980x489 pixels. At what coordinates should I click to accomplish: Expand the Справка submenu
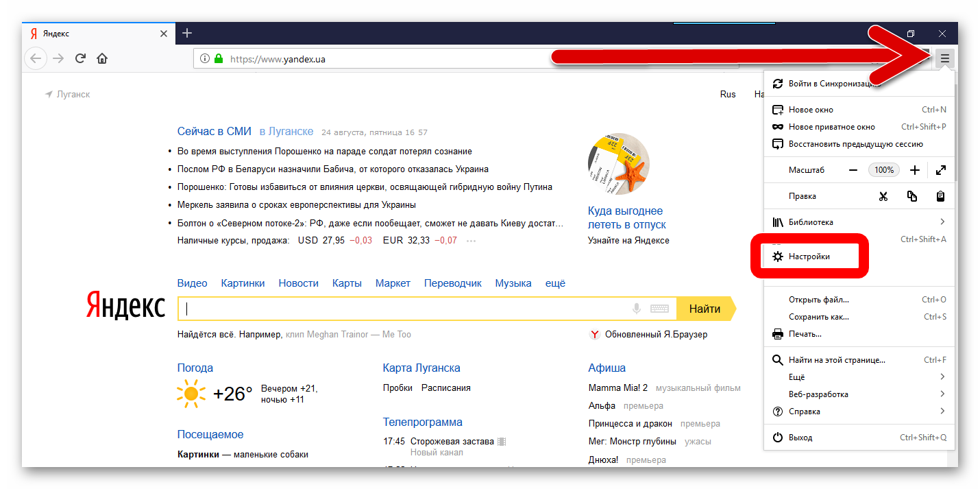[859, 412]
